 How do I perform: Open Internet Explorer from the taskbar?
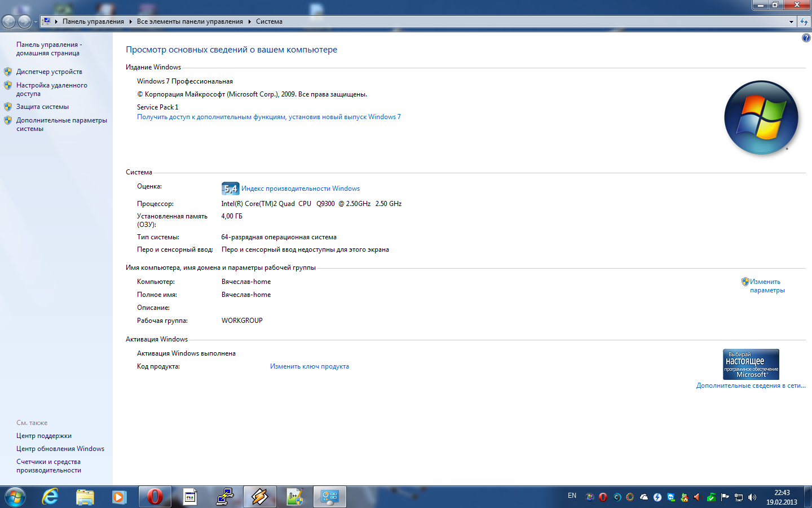[50, 497]
